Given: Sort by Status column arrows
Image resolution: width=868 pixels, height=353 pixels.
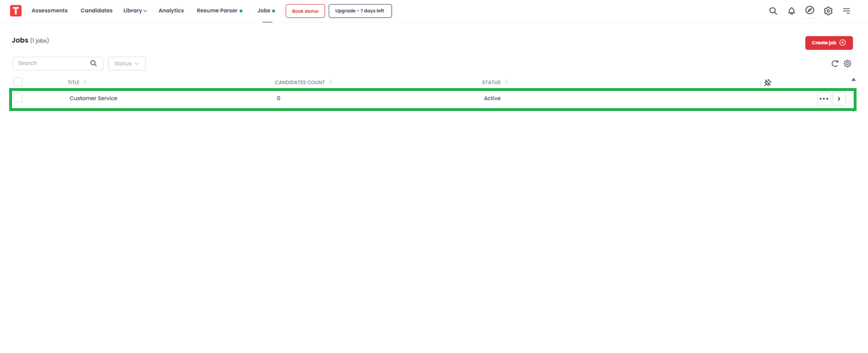Looking at the screenshot, I should pyautogui.click(x=506, y=82).
